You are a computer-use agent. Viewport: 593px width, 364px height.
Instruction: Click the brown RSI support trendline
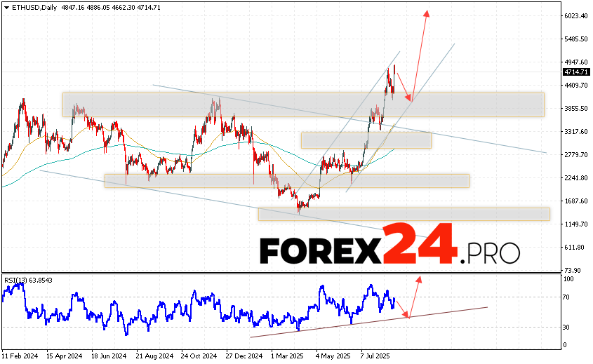[x=365, y=322]
